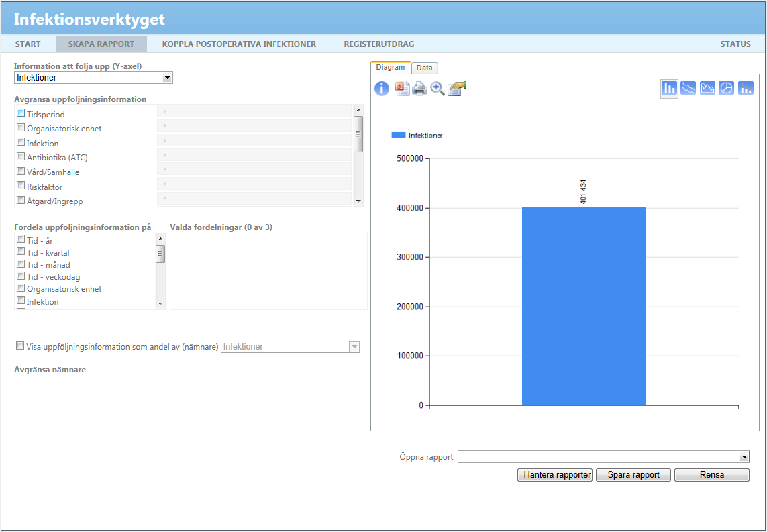This screenshot has width=767, height=532.
Task: Expand the Riskfaktor selection field
Action: 254,184
